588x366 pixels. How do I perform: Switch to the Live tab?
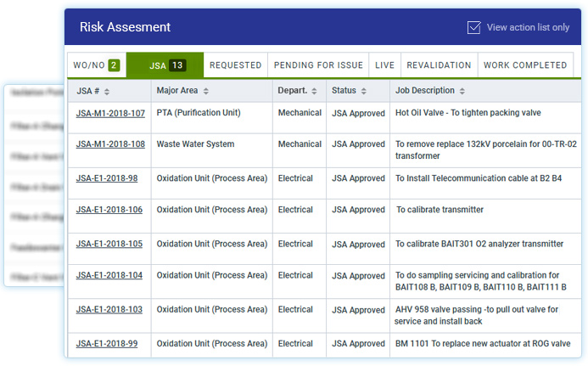point(384,65)
